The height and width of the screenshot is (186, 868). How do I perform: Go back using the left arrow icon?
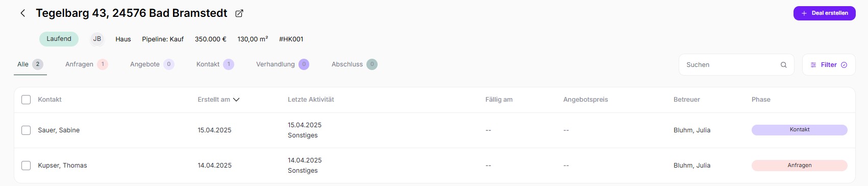pos(22,13)
